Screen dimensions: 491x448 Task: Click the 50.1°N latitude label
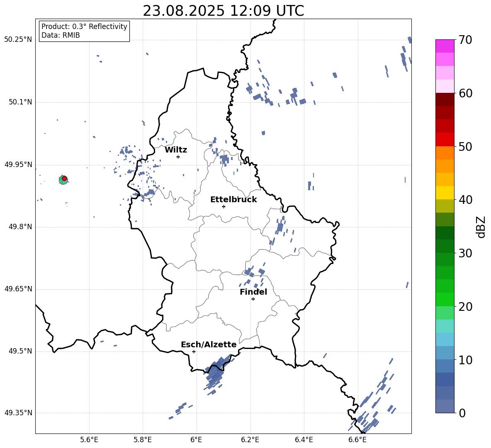pos(20,102)
